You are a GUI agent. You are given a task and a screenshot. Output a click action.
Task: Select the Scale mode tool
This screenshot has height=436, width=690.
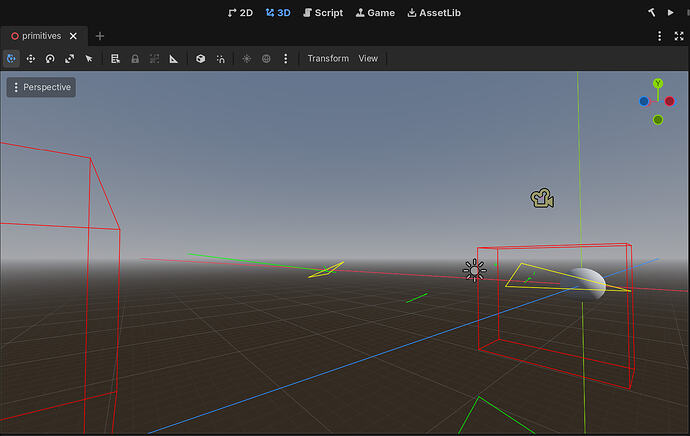[x=70, y=59]
